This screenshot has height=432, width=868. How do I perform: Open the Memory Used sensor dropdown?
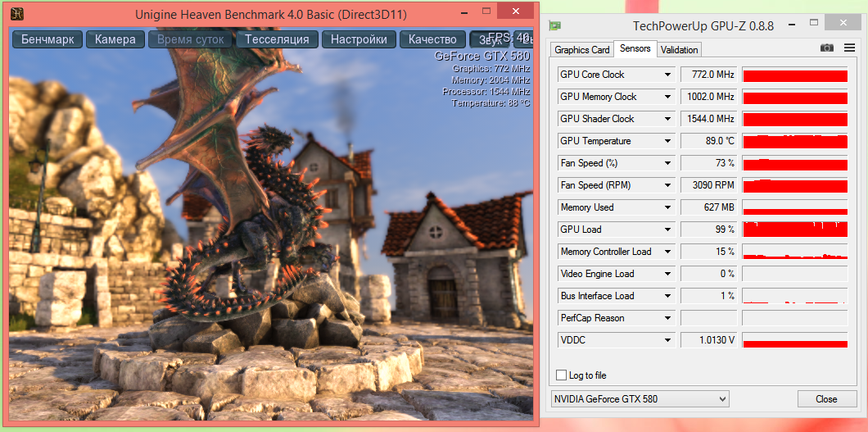pyautogui.click(x=667, y=207)
